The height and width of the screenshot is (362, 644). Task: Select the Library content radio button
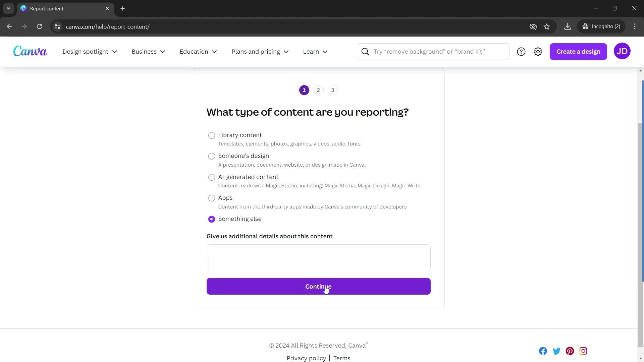click(x=211, y=135)
